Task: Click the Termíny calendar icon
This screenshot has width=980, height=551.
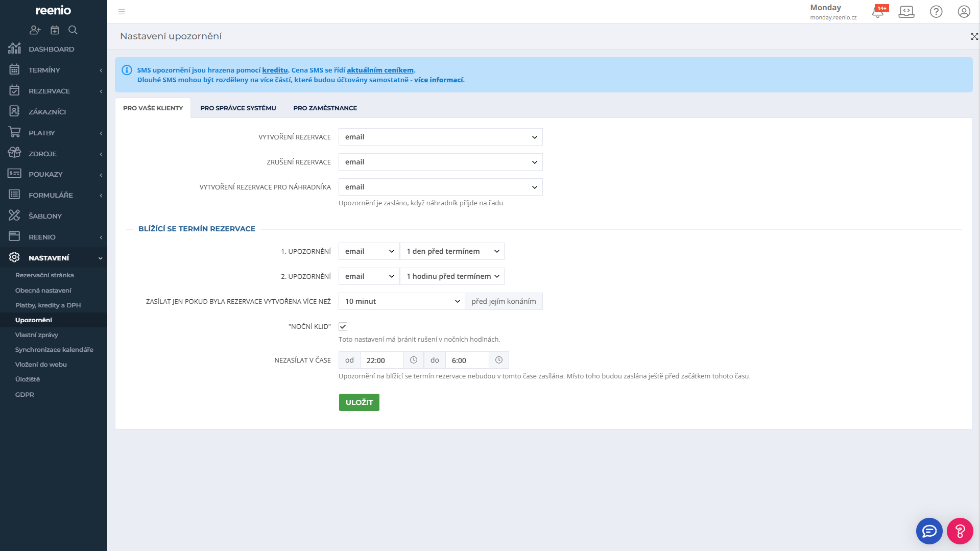Action: [x=14, y=69]
